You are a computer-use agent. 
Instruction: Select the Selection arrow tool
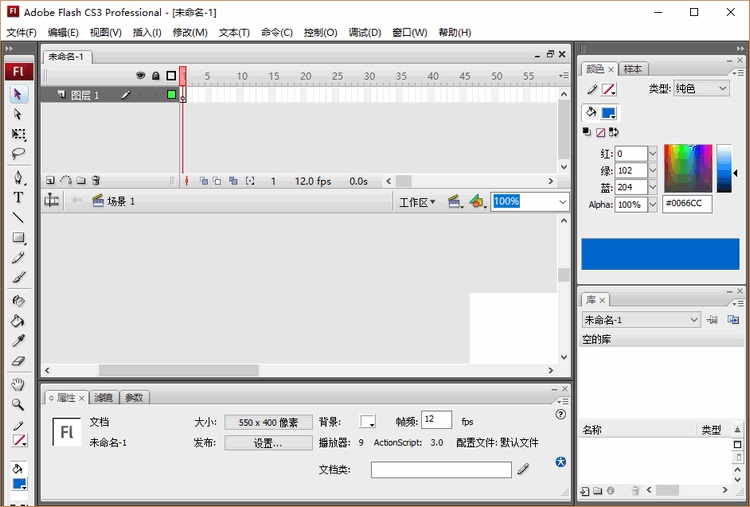click(x=18, y=94)
